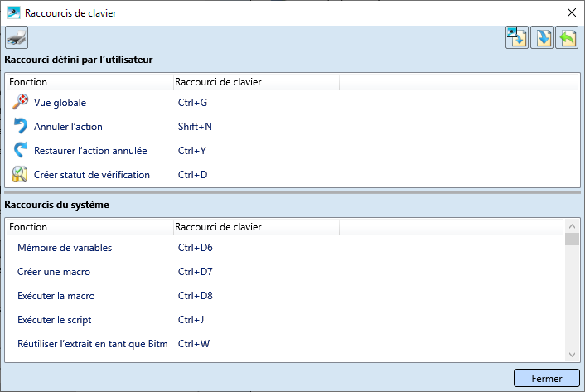
Task: Click the Créer statut de vérification icon
Action: (x=21, y=175)
